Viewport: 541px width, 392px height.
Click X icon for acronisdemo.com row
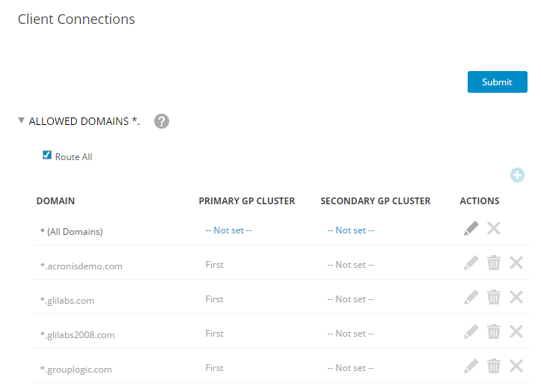tap(516, 263)
